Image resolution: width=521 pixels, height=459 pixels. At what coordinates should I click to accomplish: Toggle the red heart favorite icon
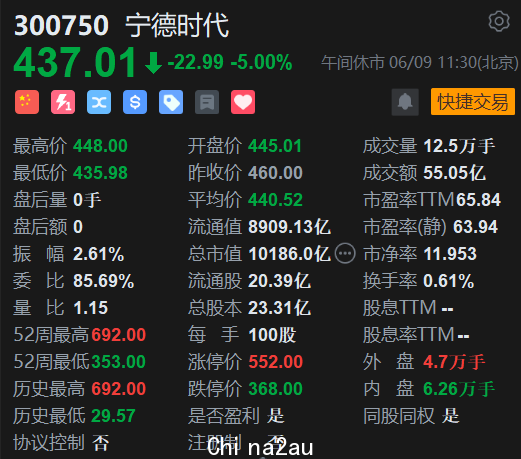pos(243,102)
